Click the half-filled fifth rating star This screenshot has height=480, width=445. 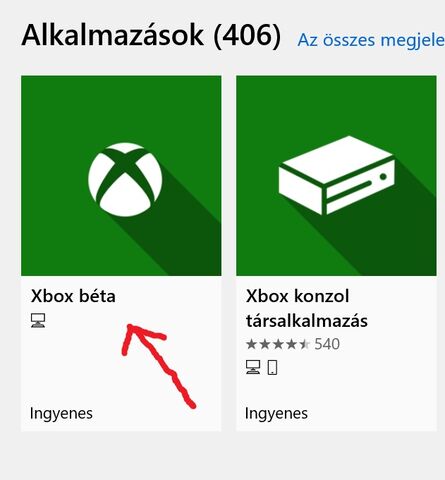pos(304,344)
